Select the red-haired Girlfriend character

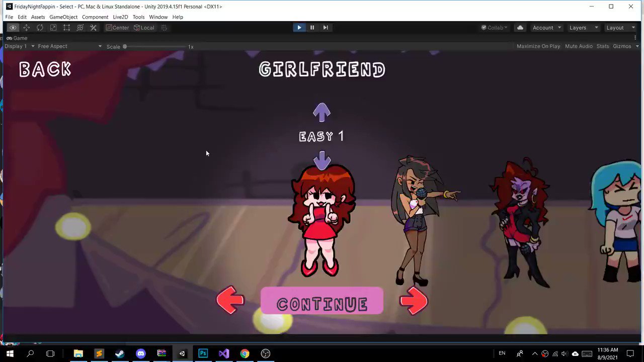coord(322,221)
